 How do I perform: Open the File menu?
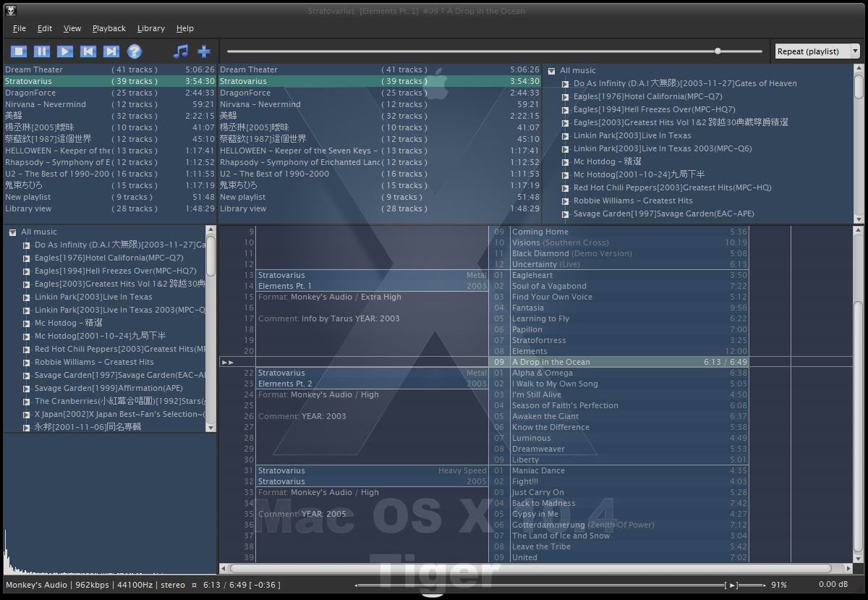(20, 28)
